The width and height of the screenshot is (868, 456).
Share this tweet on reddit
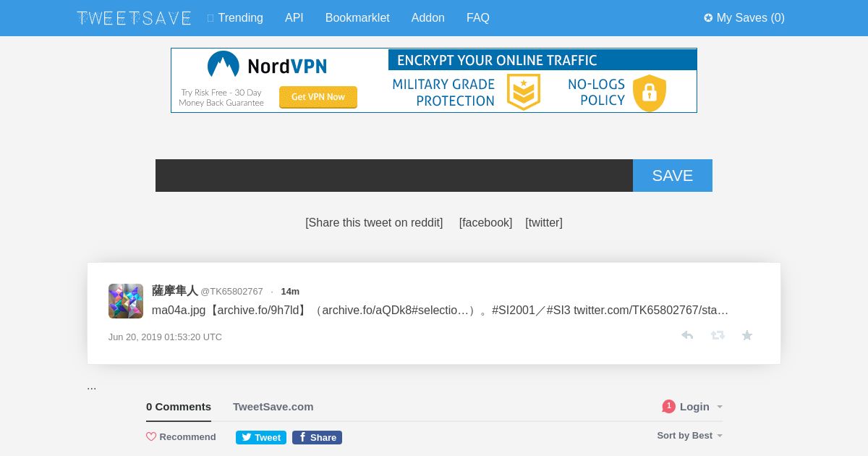[374, 223]
